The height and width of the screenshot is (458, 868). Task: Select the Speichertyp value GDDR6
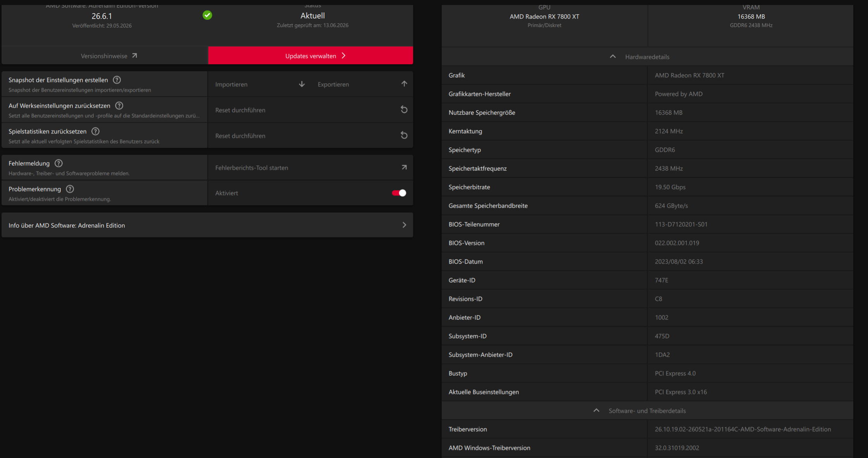click(665, 150)
